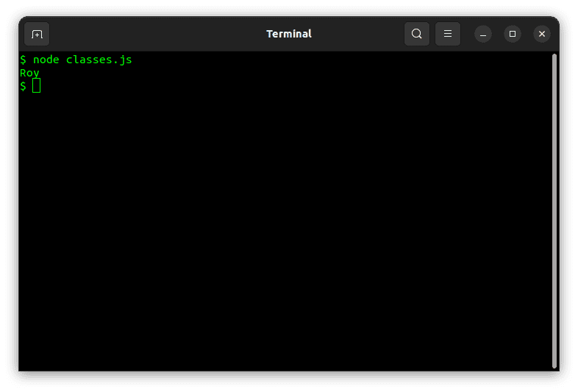Maximize the Terminal window

click(x=513, y=34)
